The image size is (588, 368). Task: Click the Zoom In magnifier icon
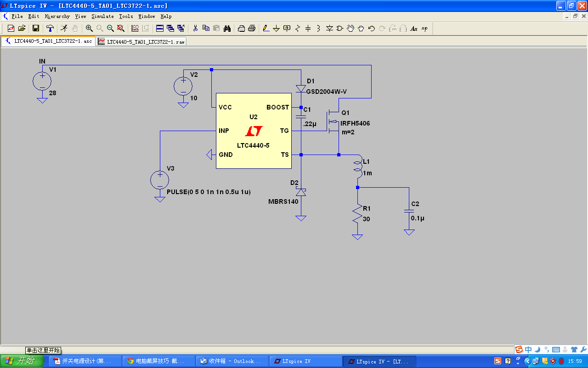[x=89, y=29]
